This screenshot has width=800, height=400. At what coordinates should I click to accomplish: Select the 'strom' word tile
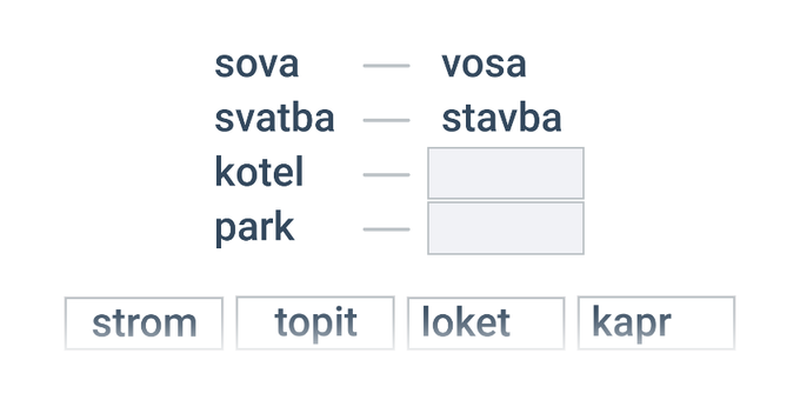(144, 323)
